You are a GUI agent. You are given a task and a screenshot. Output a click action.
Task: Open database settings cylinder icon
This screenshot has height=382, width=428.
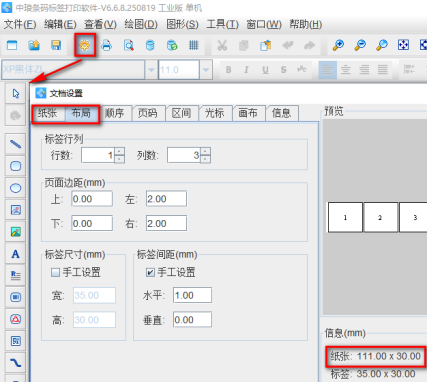click(x=150, y=45)
